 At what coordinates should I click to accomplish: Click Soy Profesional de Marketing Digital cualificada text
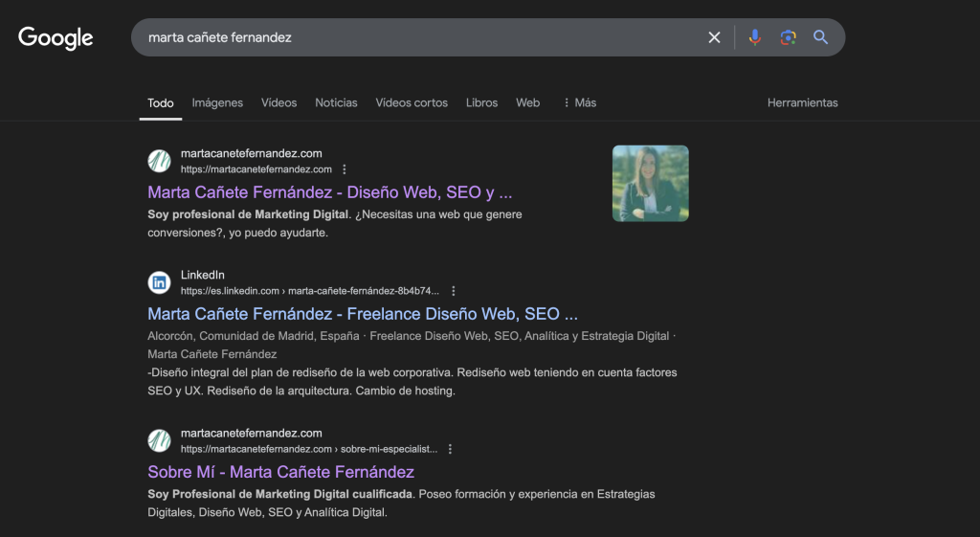280,494
